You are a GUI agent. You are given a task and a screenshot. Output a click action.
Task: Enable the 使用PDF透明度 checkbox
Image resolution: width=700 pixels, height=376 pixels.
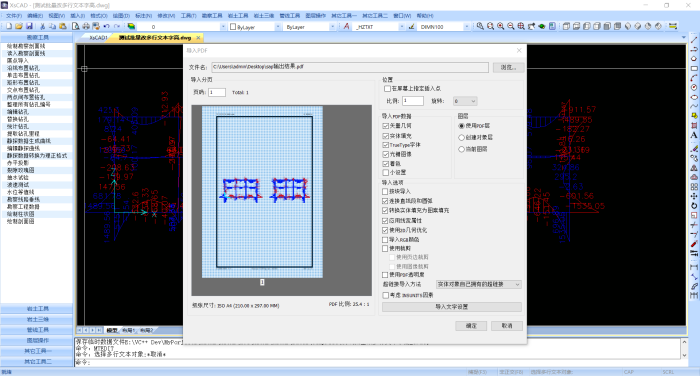pyautogui.click(x=385, y=275)
